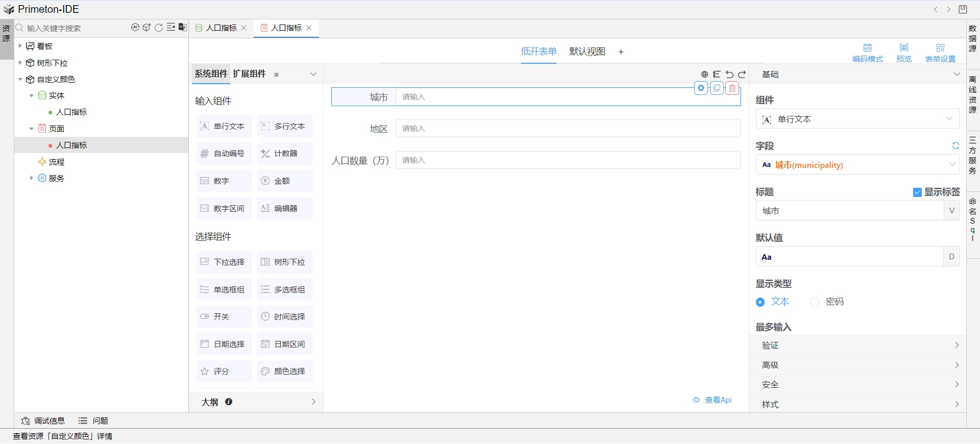Select the 文本 display type
The height and width of the screenshot is (444, 980).
[761, 302]
